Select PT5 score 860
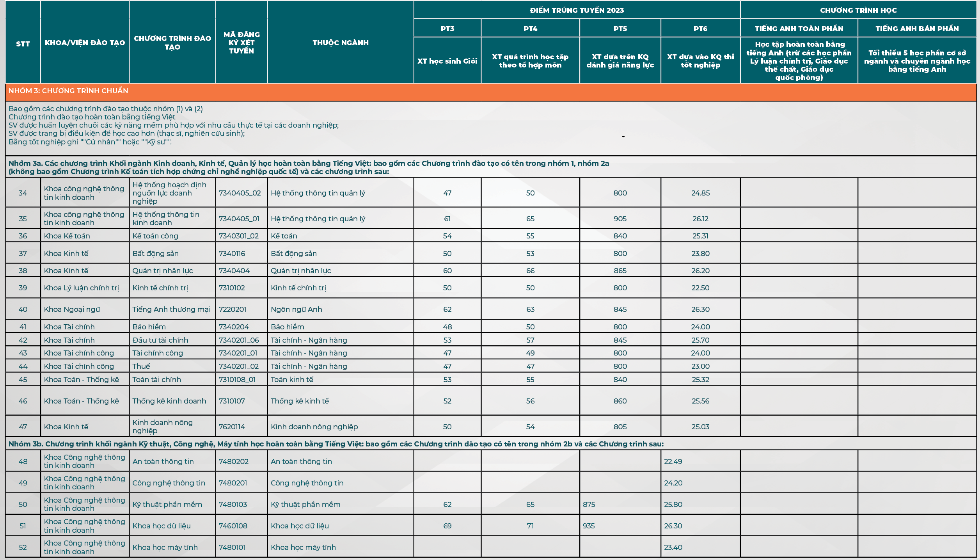Viewport: 980px width, 560px height. pos(620,401)
